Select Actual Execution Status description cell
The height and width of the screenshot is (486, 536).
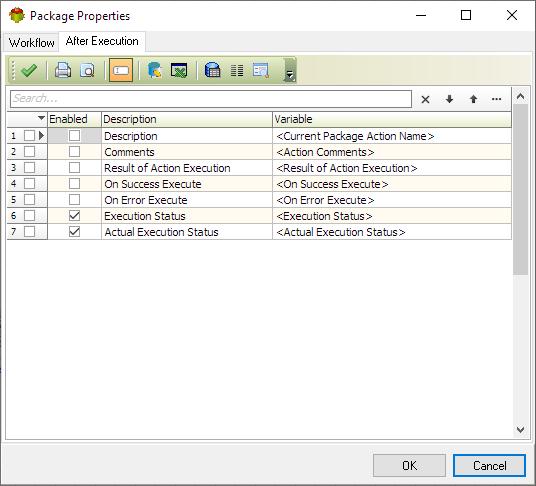click(x=187, y=232)
